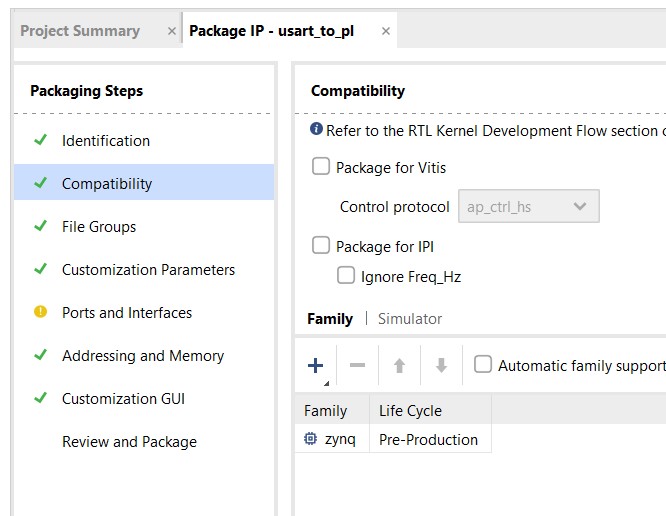Toggle the Ignore Freq_Hz checkbox

click(x=346, y=275)
